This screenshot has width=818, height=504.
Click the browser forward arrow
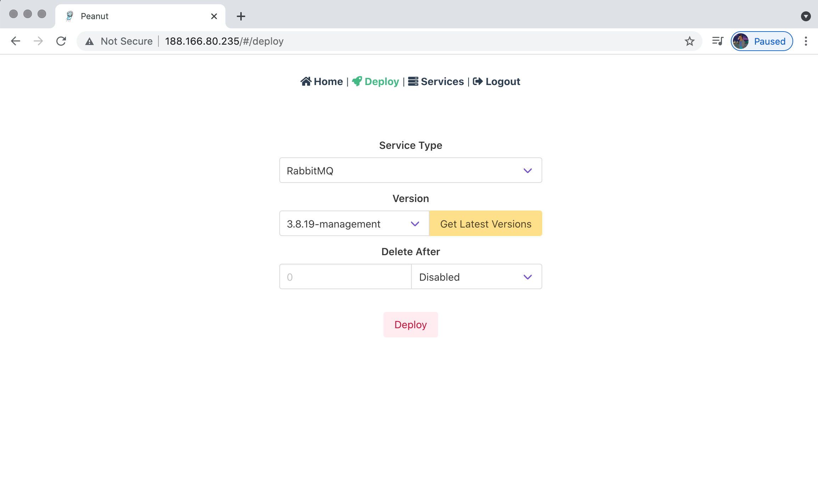tap(38, 41)
